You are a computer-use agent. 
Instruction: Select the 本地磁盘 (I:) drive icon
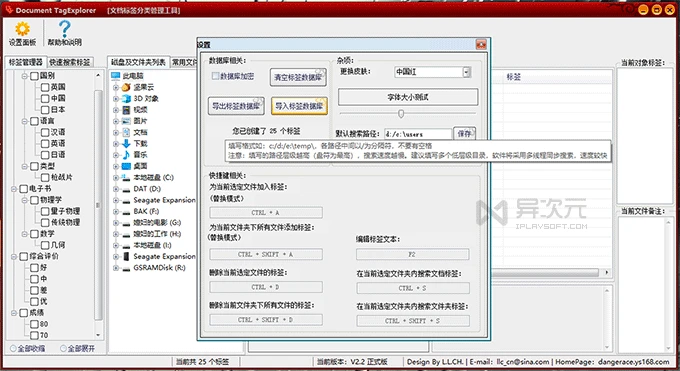[x=126, y=246]
